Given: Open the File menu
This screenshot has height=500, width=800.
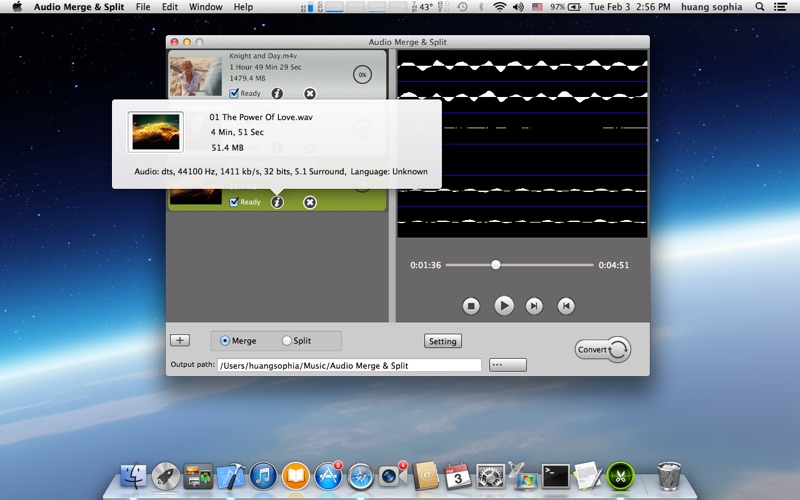Looking at the screenshot, I should pyautogui.click(x=143, y=7).
